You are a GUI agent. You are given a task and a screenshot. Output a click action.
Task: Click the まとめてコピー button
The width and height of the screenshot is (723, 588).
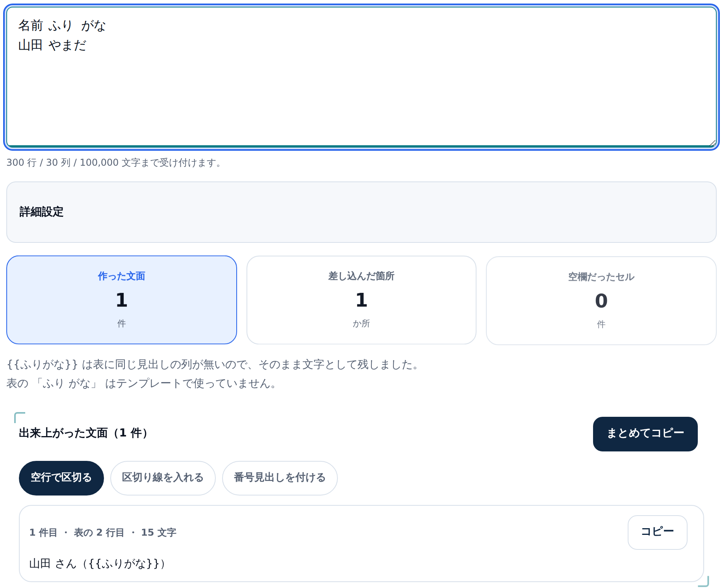[645, 434]
